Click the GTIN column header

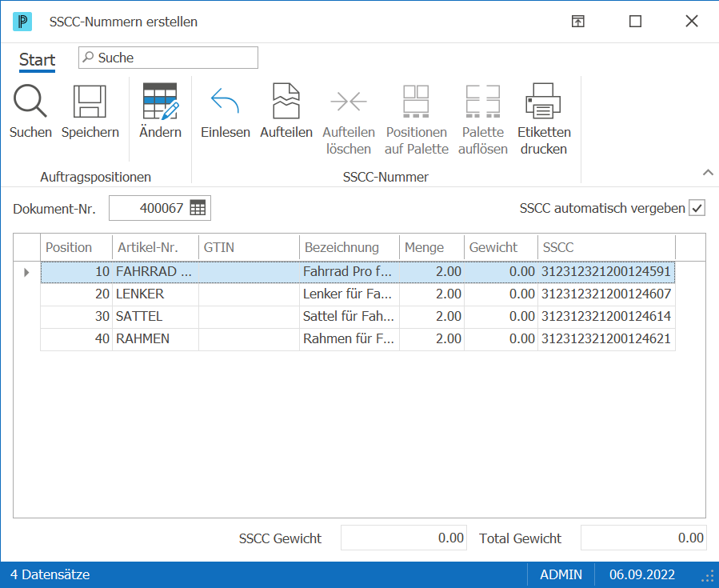pyautogui.click(x=249, y=248)
